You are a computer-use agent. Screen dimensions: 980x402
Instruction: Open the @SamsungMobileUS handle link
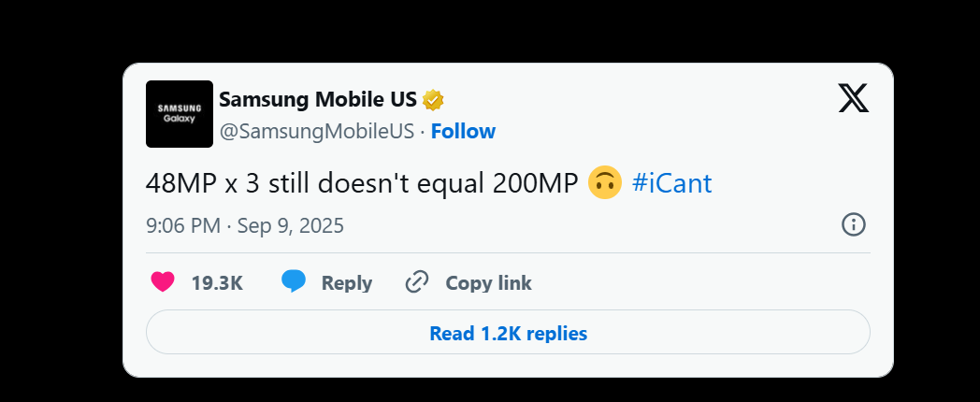pos(316,131)
